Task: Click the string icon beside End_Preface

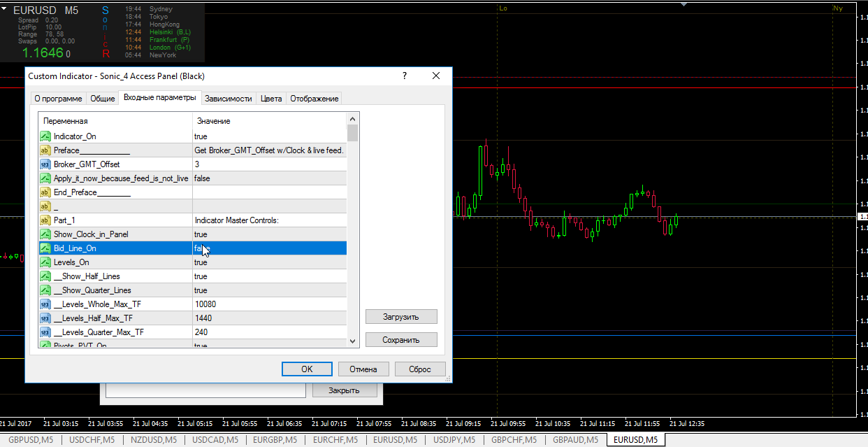Action: [x=45, y=192]
